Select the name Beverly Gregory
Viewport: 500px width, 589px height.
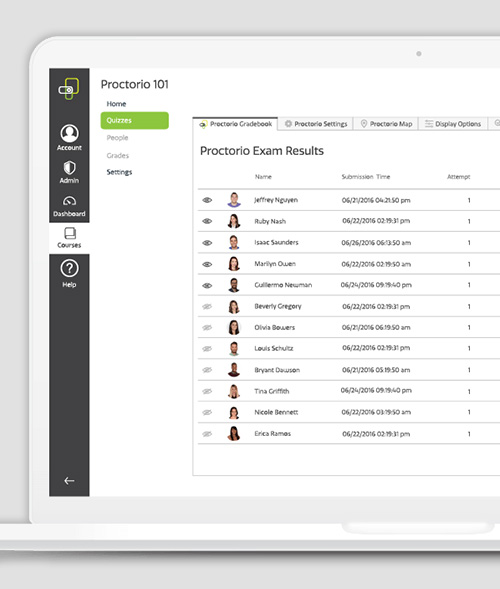(278, 307)
